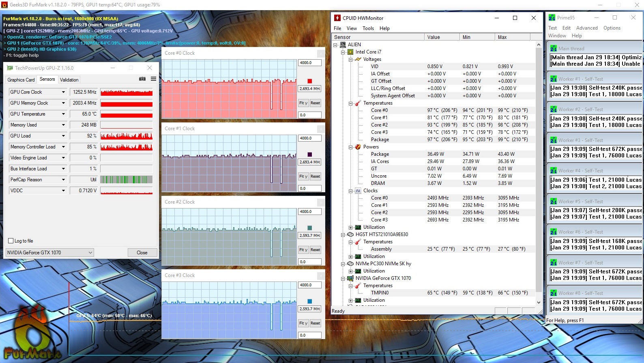Image resolution: width=644 pixels, height=363 pixels.
Task: Open Prime95's Options menu
Action: coord(612,28)
